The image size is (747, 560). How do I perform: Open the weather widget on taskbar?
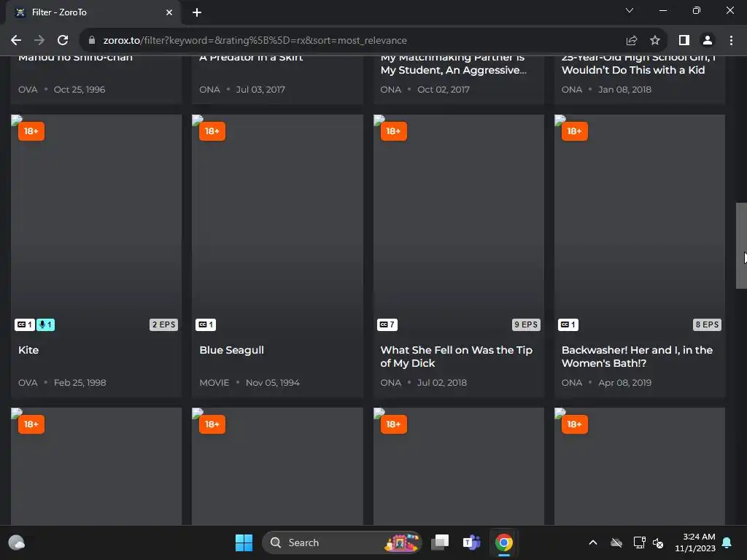(17, 542)
